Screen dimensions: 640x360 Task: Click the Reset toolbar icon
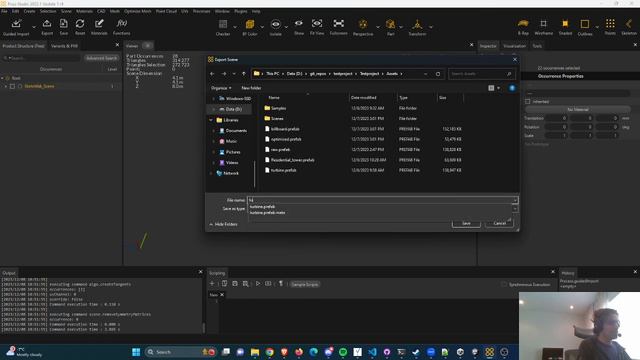click(80, 24)
